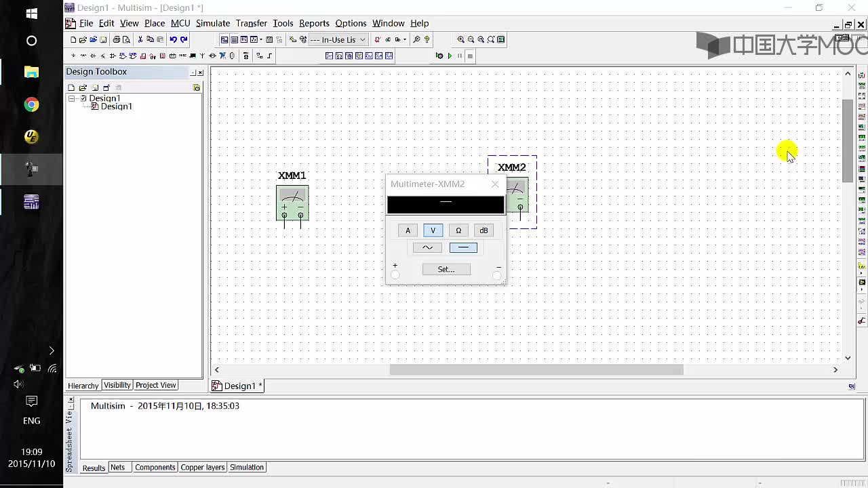
Task: Open the Options menu
Action: (351, 23)
